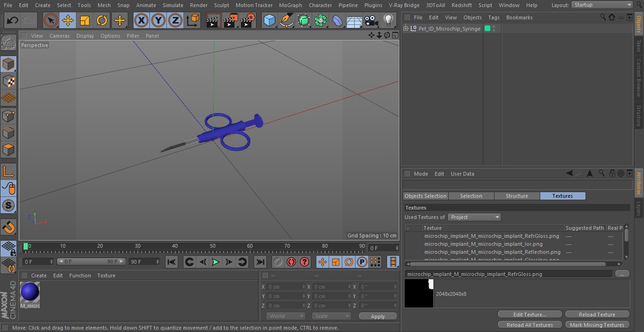Toggle X axis lock
644x332 pixels.
coord(141,21)
